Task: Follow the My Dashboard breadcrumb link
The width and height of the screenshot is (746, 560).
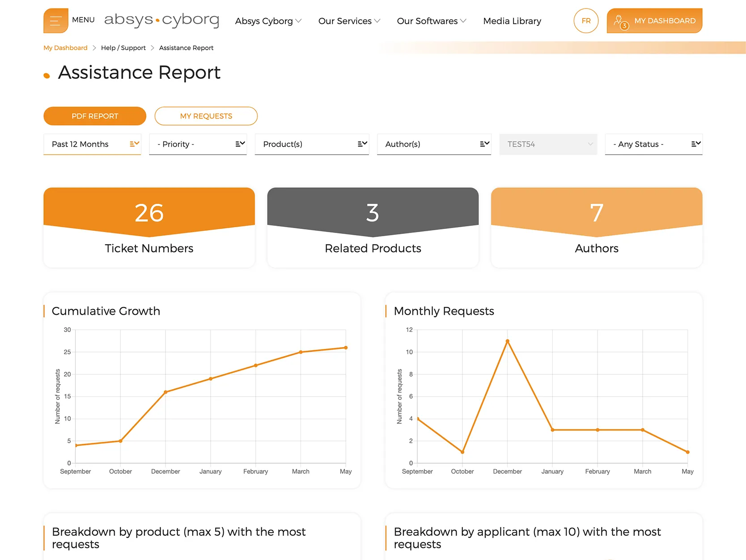Action: click(x=65, y=48)
